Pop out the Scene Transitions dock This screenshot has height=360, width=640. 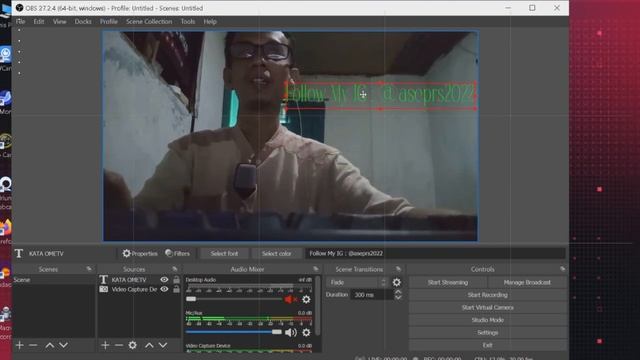(x=398, y=269)
